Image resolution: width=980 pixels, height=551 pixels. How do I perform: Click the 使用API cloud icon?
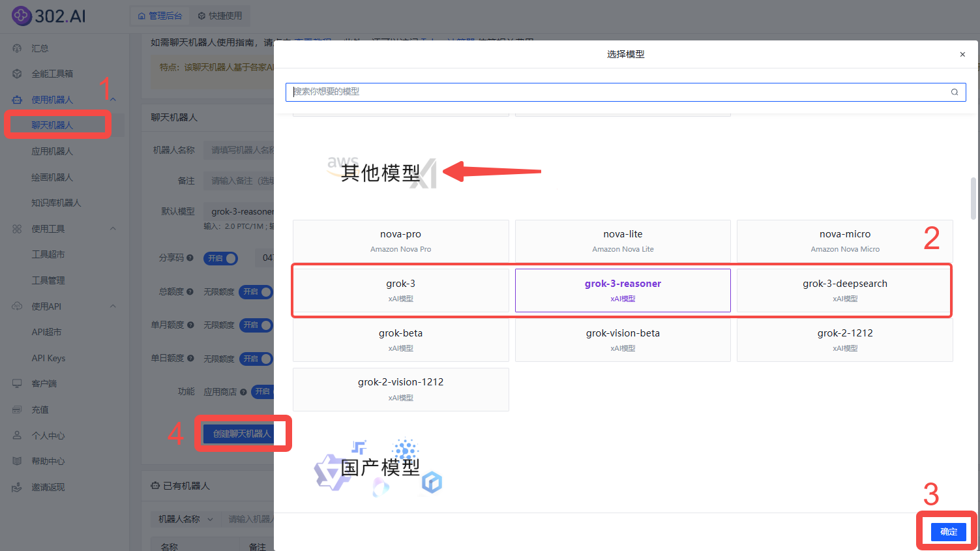pos(17,306)
